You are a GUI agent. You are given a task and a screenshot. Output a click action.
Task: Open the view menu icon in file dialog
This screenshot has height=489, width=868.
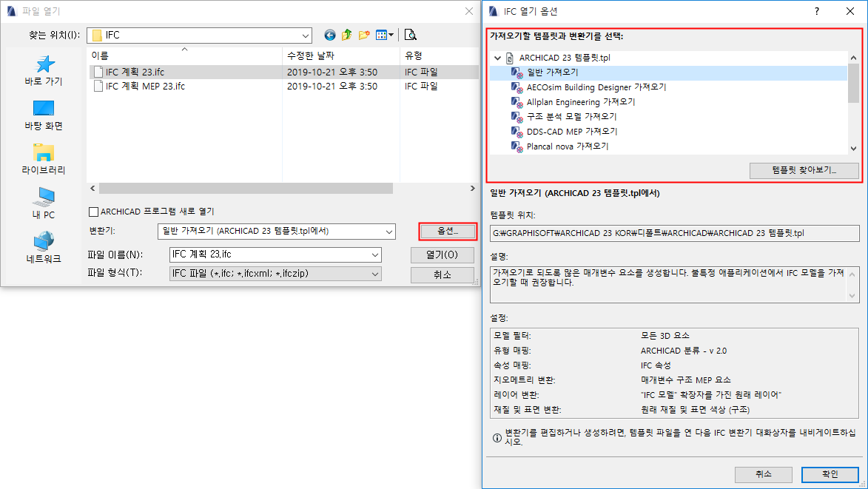(381, 36)
